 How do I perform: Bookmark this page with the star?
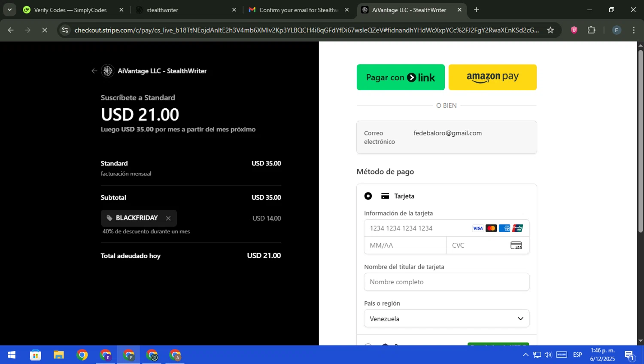[x=550, y=30]
